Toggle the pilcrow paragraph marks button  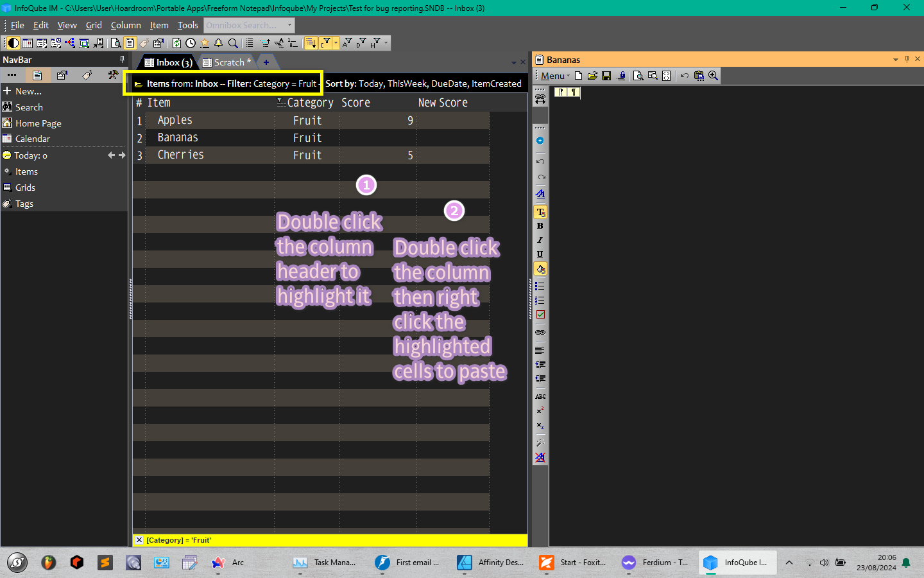pyautogui.click(x=574, y=92)
